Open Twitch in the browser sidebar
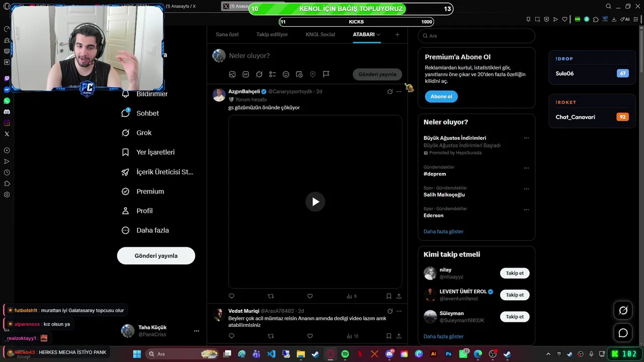Viewport: 644px width, 362px height. point(7,78)
